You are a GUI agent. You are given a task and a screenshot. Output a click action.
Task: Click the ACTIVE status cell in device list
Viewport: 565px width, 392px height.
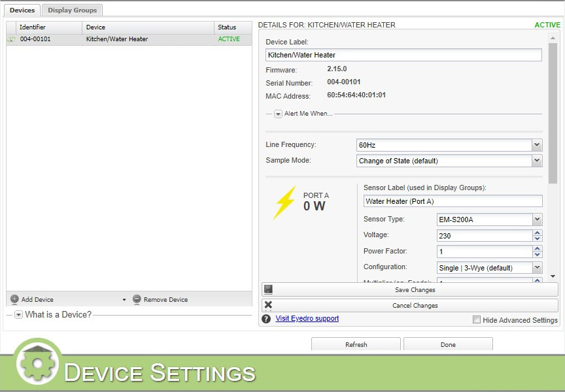tap(229, 39)
